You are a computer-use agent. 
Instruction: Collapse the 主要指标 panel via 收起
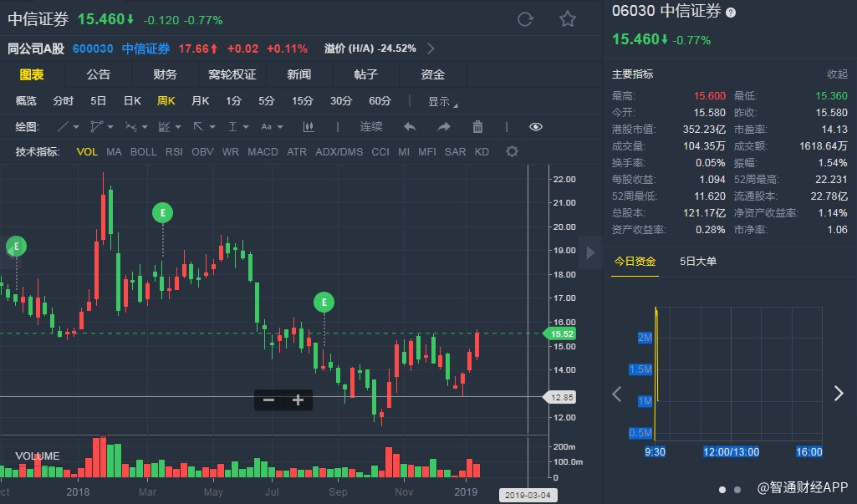tap(837, 74)
